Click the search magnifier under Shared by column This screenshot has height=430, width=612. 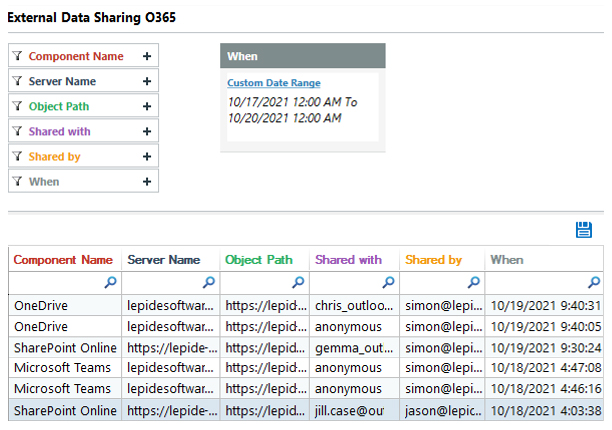tap(474, 282)
